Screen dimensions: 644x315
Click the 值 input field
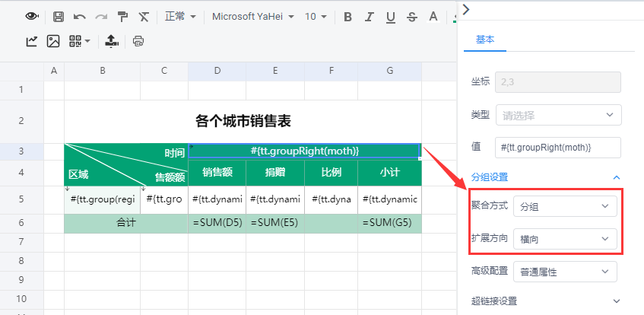point(558,148)
